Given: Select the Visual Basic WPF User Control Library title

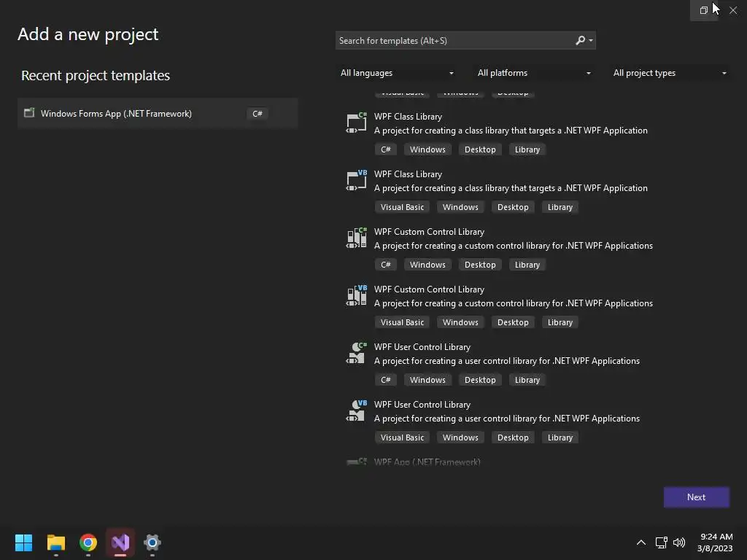Looking at the screenshot, I should pos(422,405).
